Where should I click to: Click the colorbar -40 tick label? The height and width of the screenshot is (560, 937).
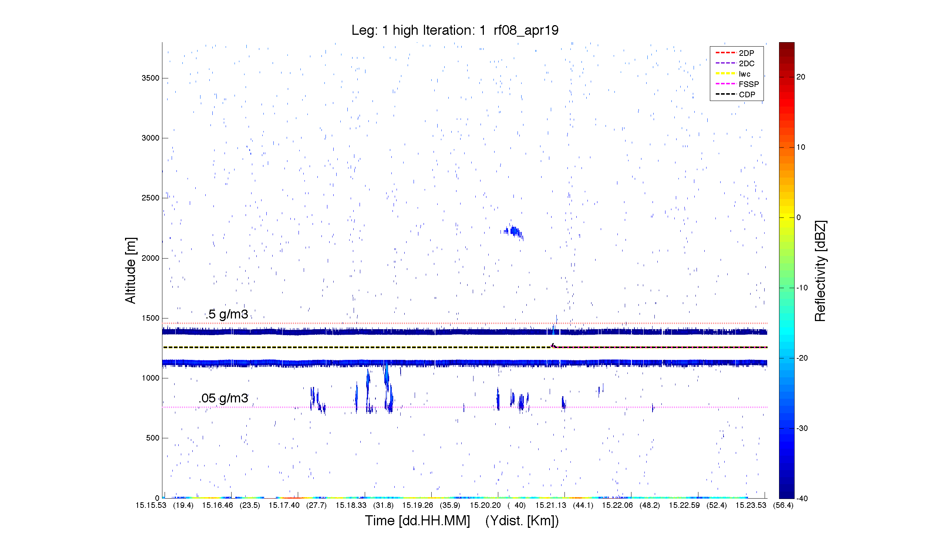pyautogui.click(x=802, y=499)
